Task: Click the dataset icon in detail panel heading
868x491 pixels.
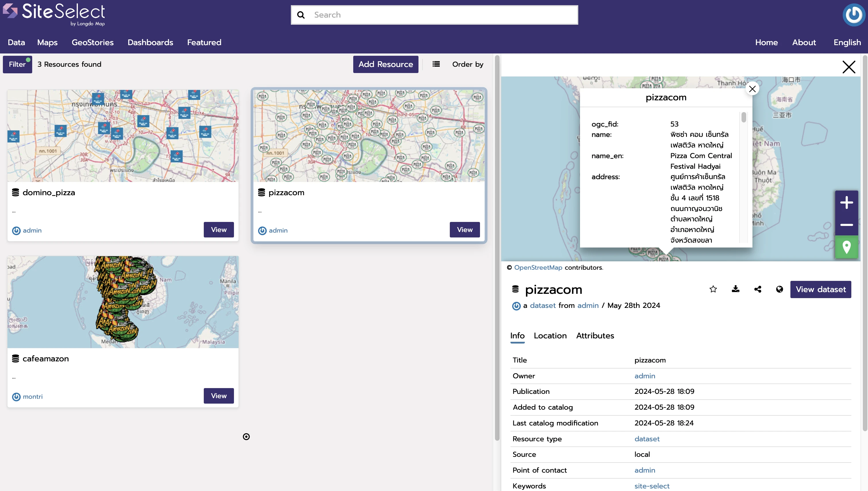Action: [x=515, y=289]
